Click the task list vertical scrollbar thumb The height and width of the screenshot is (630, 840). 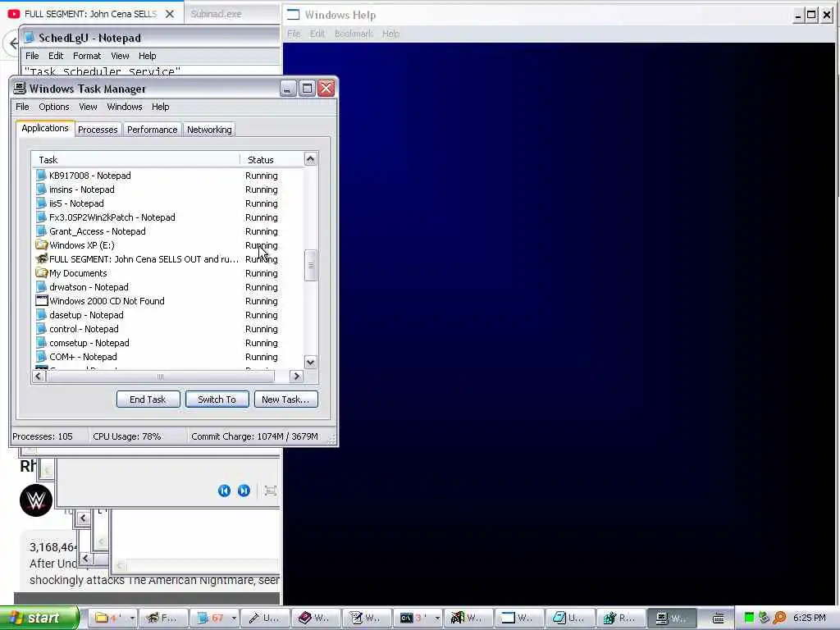click(311, 265)
